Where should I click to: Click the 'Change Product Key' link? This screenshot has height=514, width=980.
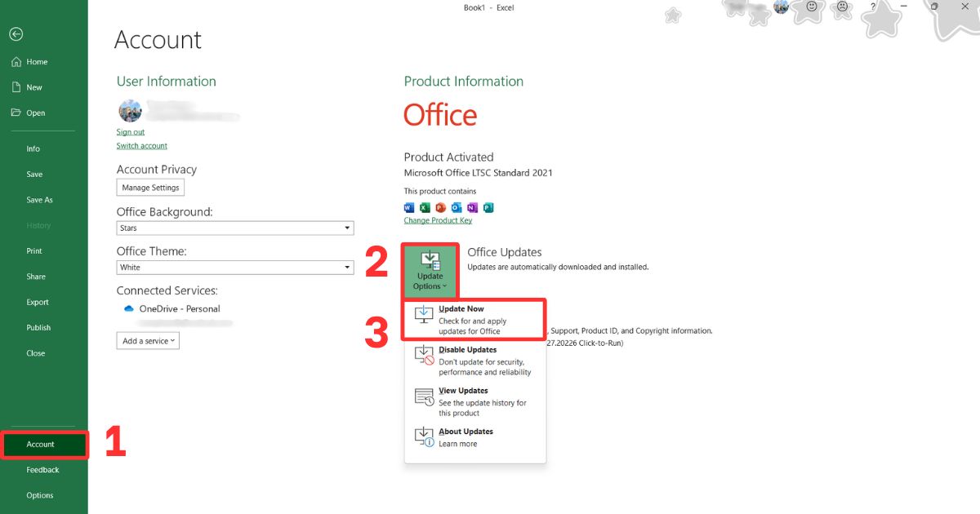(439, 220)
